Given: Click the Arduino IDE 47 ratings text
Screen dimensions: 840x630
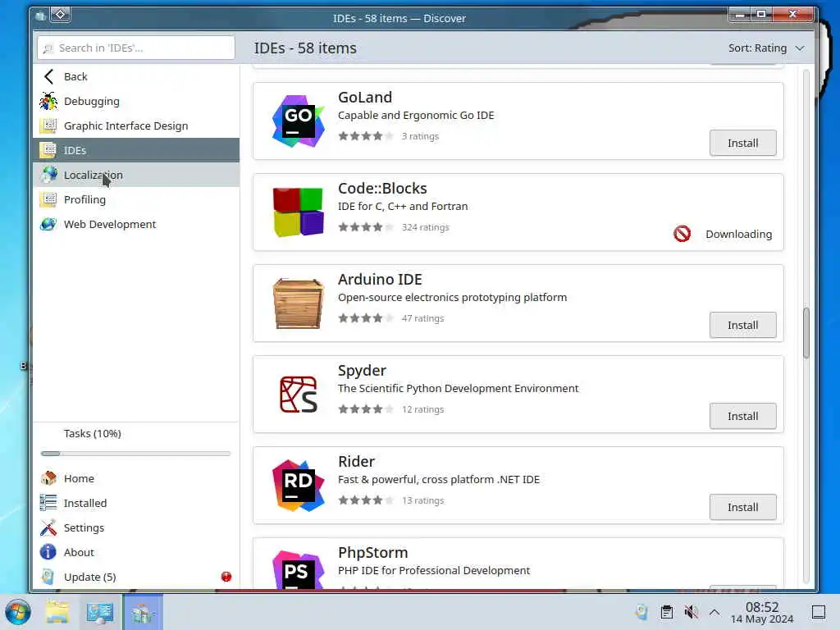Looking at the screenshot, I should click(x=422, y=318).
